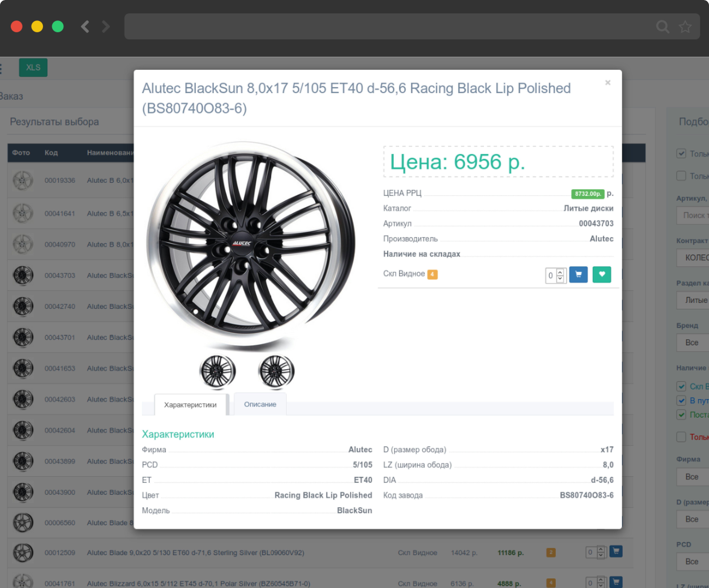Increase the quantity stepper in the modal

(x=560, y=272)
